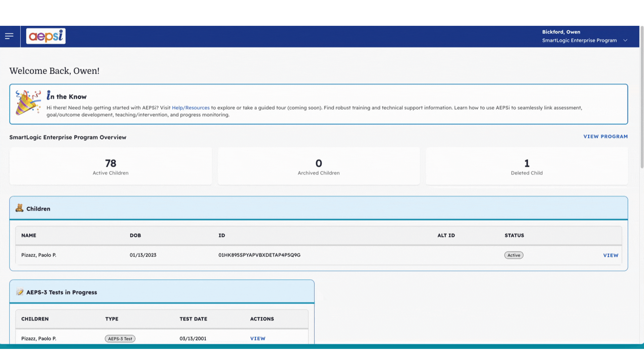Click the teddy bear Children icon
The height and width of the screenshot is (362, 644).
click(19, 208)
